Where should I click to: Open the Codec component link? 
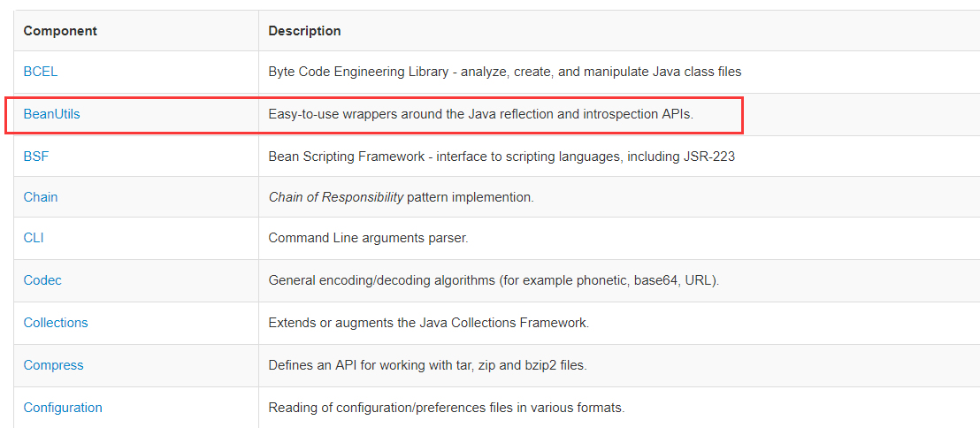coord(42,280)
